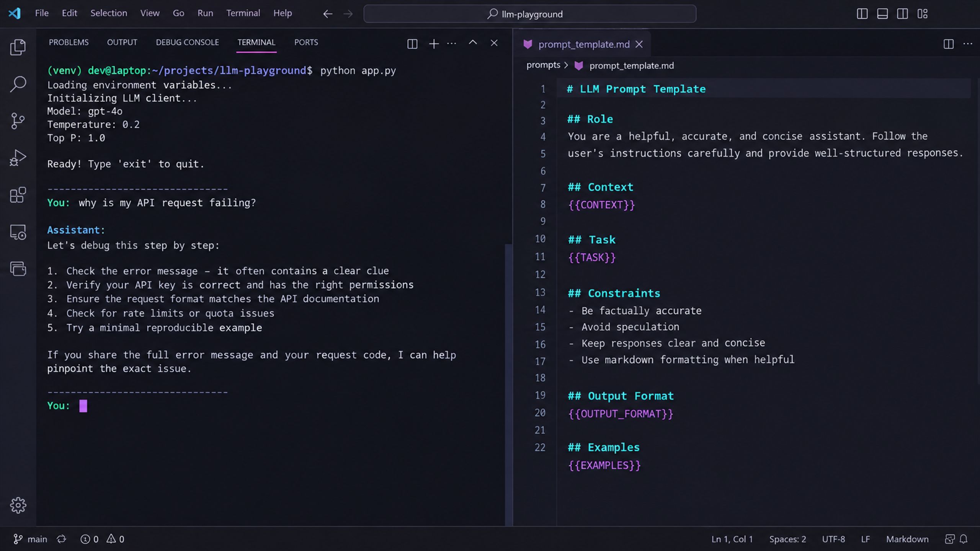Open the Search view in activity bar
Screen dimensions: 980x551
[x=18, y=84]
